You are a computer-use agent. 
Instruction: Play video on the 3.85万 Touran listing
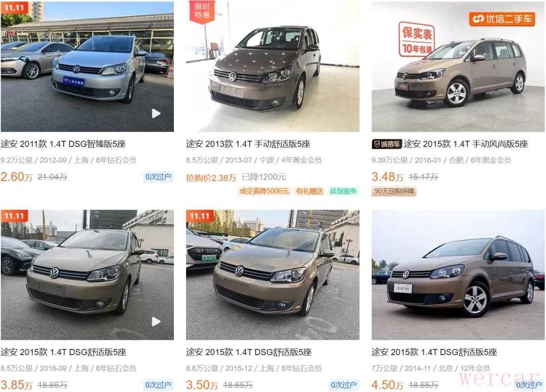156,322
